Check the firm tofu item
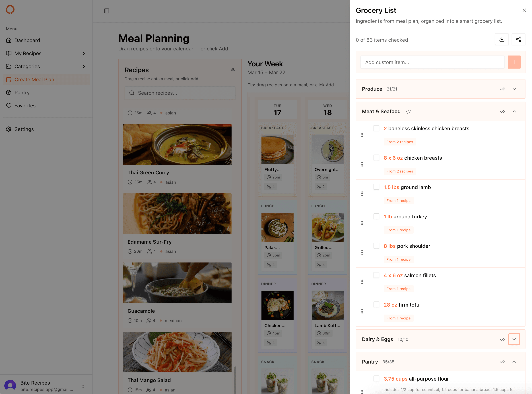 tap(376, 304)
